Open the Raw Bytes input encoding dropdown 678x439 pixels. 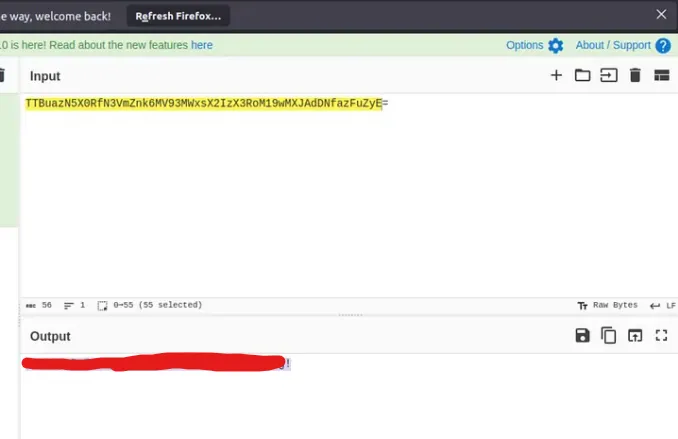click(x=607, y=305)
